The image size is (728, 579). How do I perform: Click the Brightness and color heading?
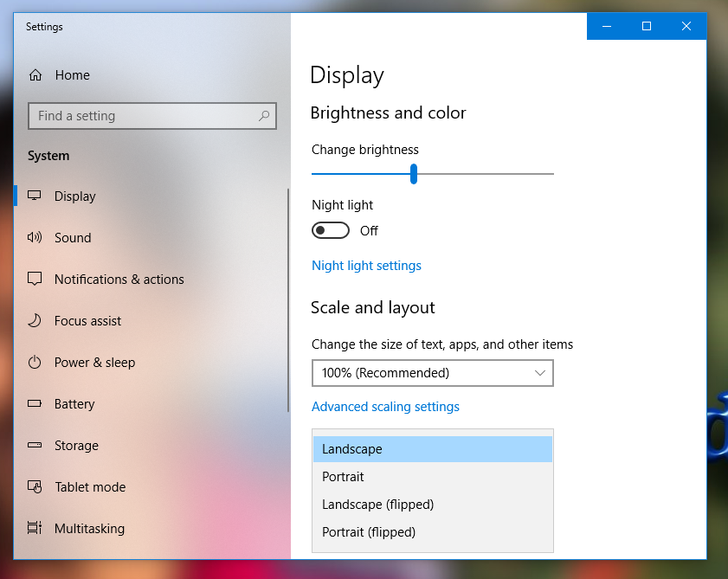pyautogui.click(x=388, y=113)
